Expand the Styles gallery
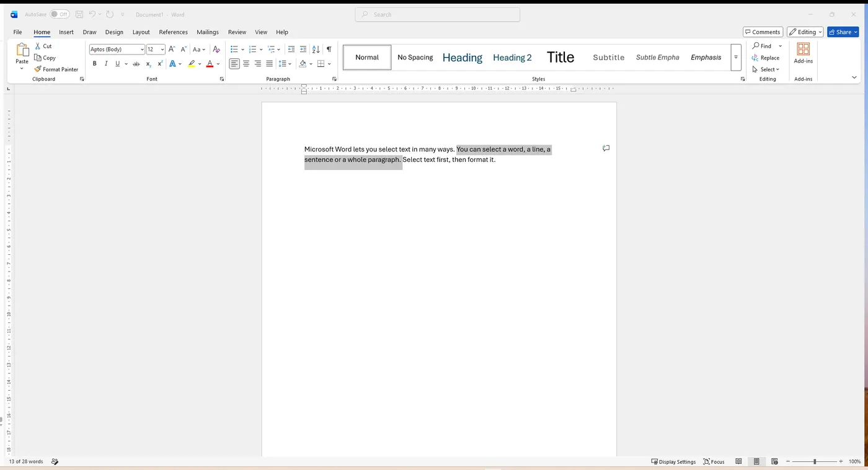 click(x=736, y=58)
